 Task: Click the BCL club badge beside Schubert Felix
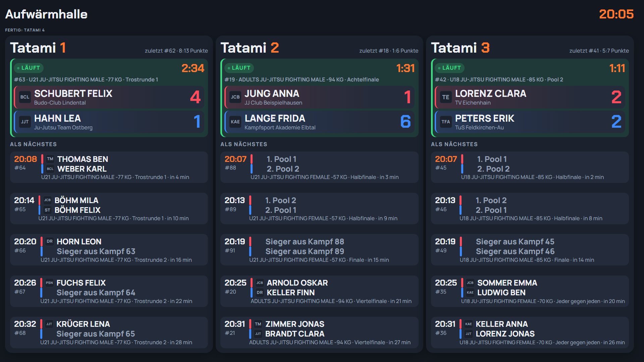pyautogui.click(x=25, y=97)
